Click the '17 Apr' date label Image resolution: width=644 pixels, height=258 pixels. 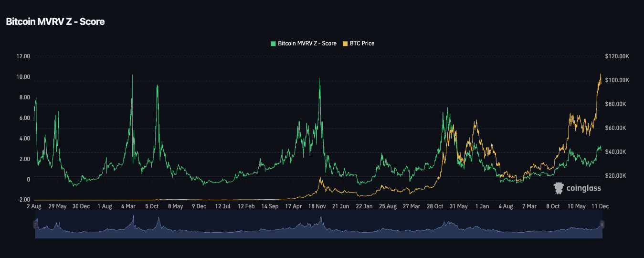(294, 206)
